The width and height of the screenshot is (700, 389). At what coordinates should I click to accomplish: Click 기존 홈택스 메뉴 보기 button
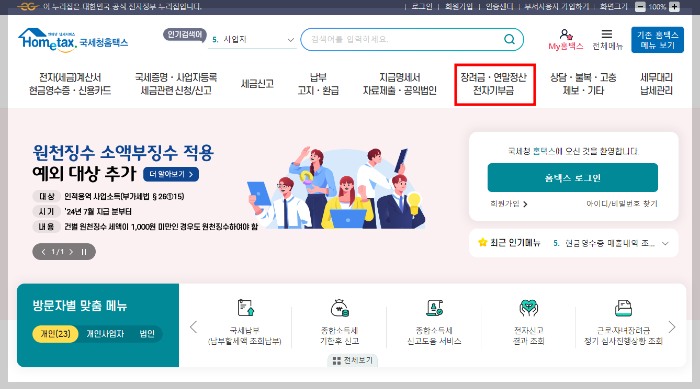pos(657,40)
